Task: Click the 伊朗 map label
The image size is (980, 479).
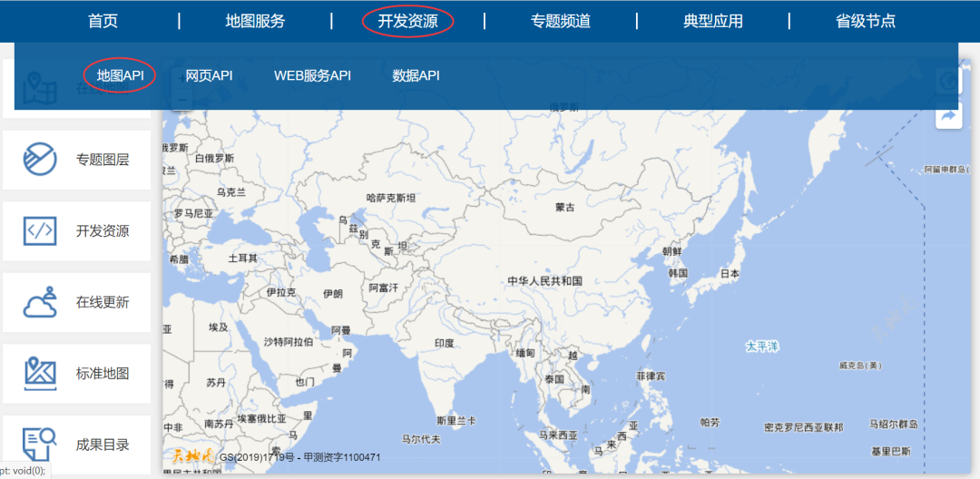Action: 332,294
